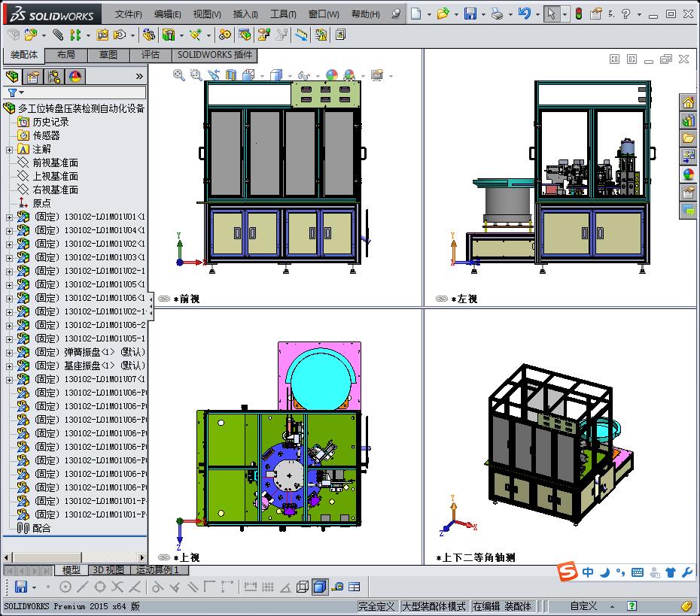Toggle Wireframe display cube in bottom toolbar
The image size is (700, 616).
[x=303, y=587]
